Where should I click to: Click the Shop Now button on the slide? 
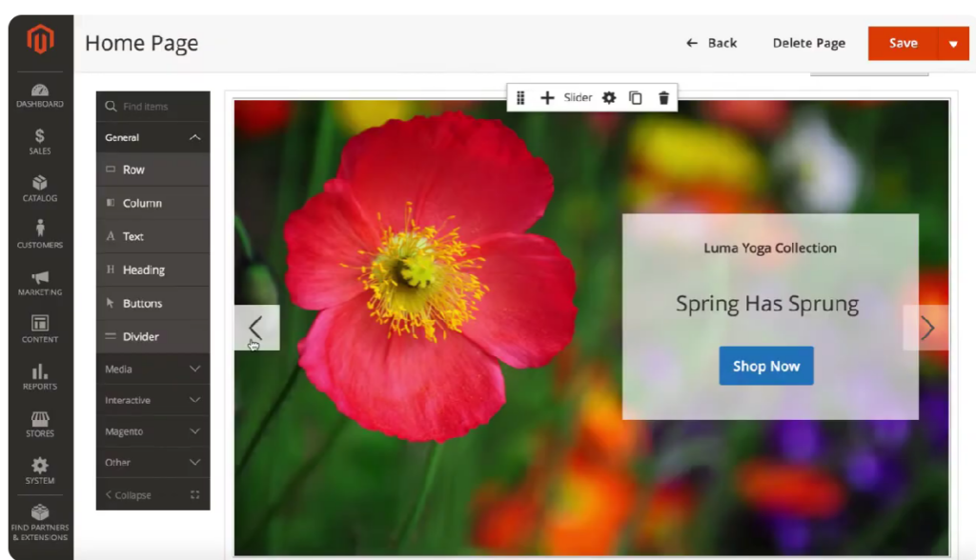pos(765,366)
